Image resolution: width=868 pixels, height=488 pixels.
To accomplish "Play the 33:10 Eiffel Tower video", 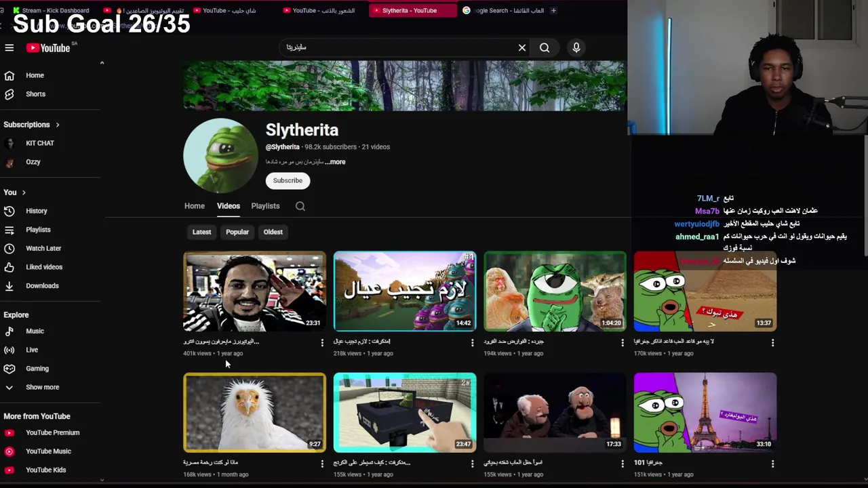I will [x=705, y=413].
